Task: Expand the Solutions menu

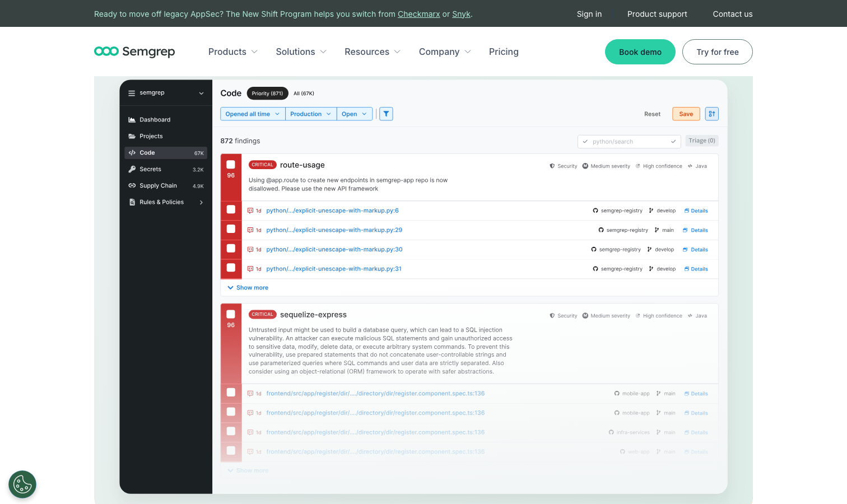Action: click(301, 52)
